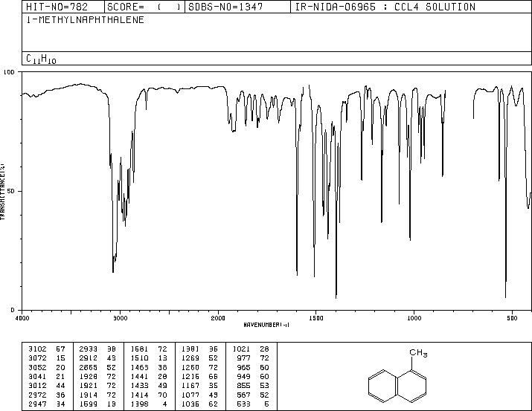Select the 1269 peak entry in the table
532x411 pixels.
(199, 358)
